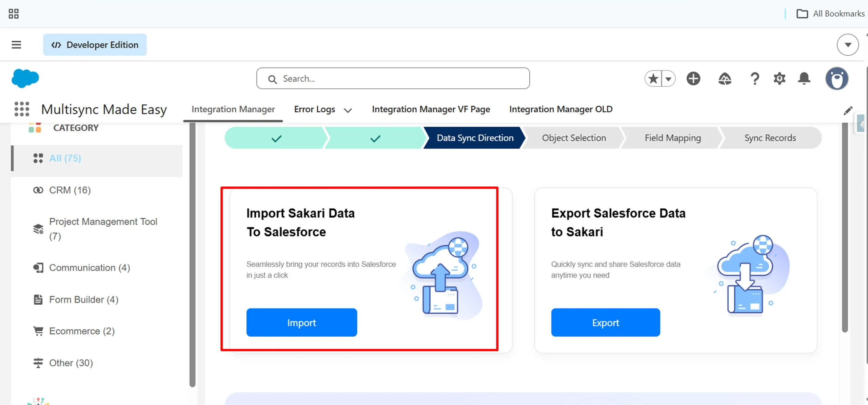Jump to the Field Mapping step
Image resolution: width=868 pixels, height=405 pixels.
click(672, 138)
